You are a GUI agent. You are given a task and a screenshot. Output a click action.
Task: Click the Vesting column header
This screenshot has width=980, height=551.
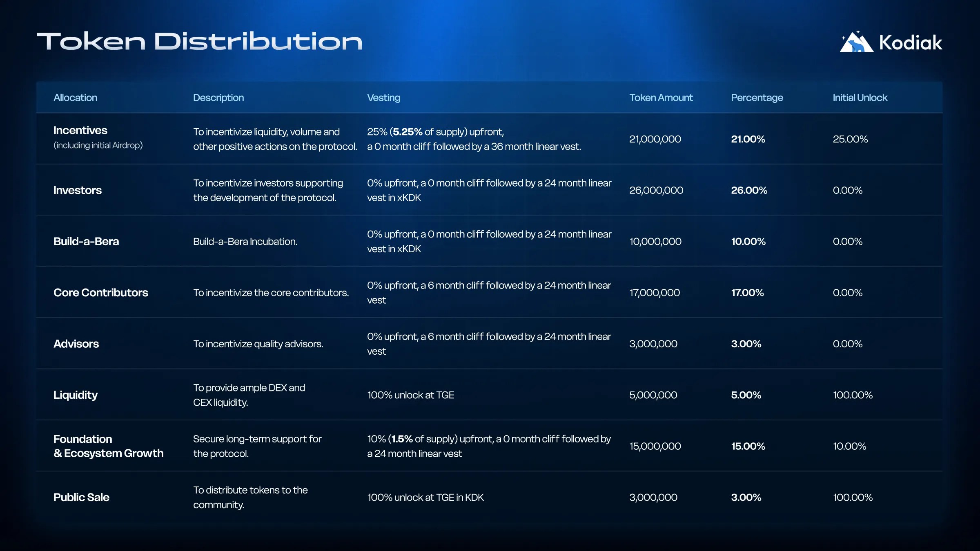383,98
